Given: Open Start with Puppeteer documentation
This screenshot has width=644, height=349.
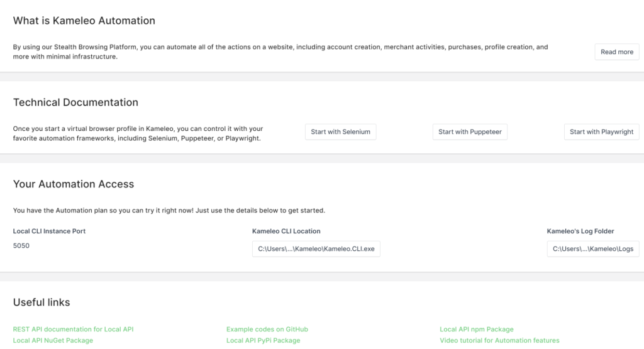Looking at the screenshot, I should [x=470, y=132].
